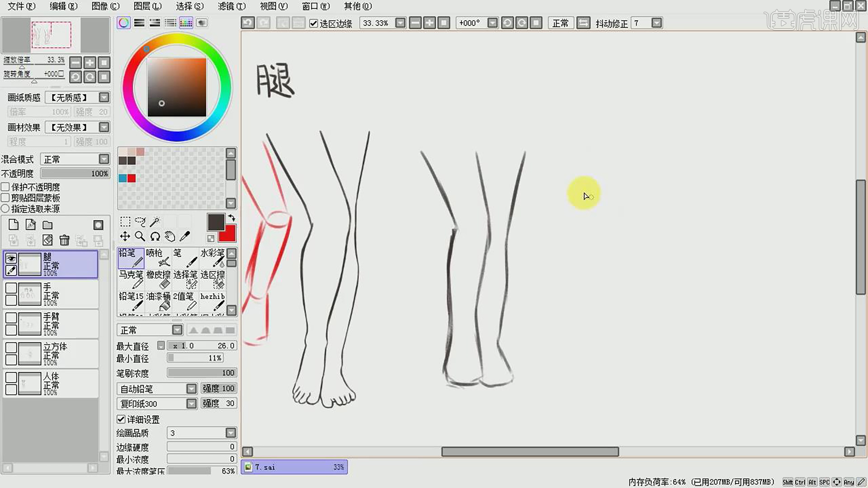
Task: Open the 编辑 menu
Action: click(x=63, y=6)
